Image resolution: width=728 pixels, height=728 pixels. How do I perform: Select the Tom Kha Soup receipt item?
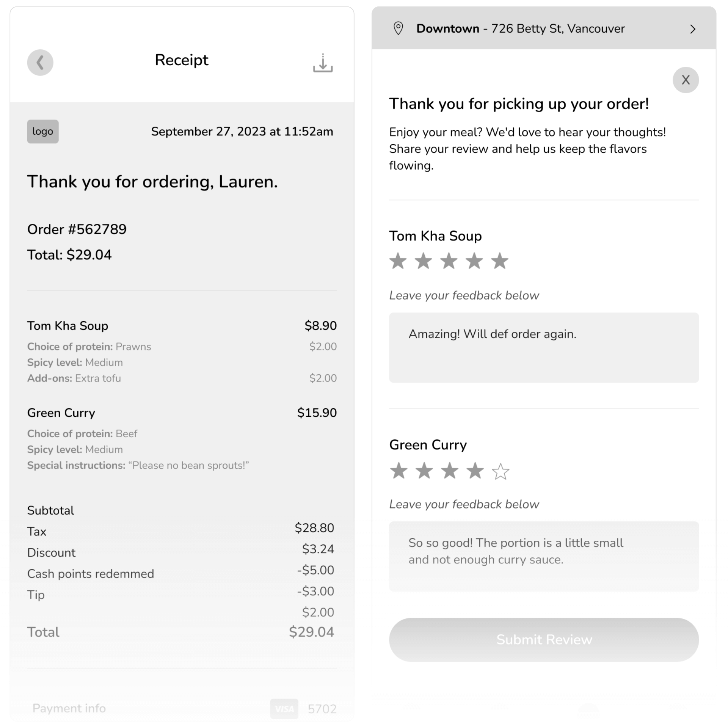(68, 326)
